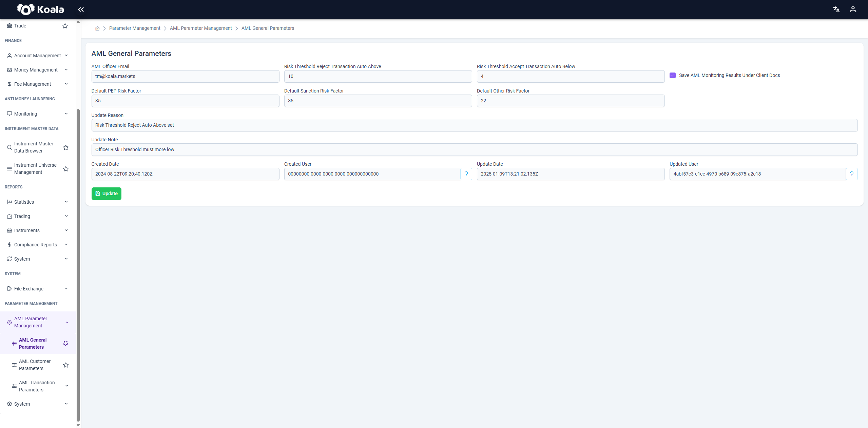Star the Instrument Master Data Browser
Image resolution: width=868 pixels, height=428 pixels.
click(x=66, y=147)
